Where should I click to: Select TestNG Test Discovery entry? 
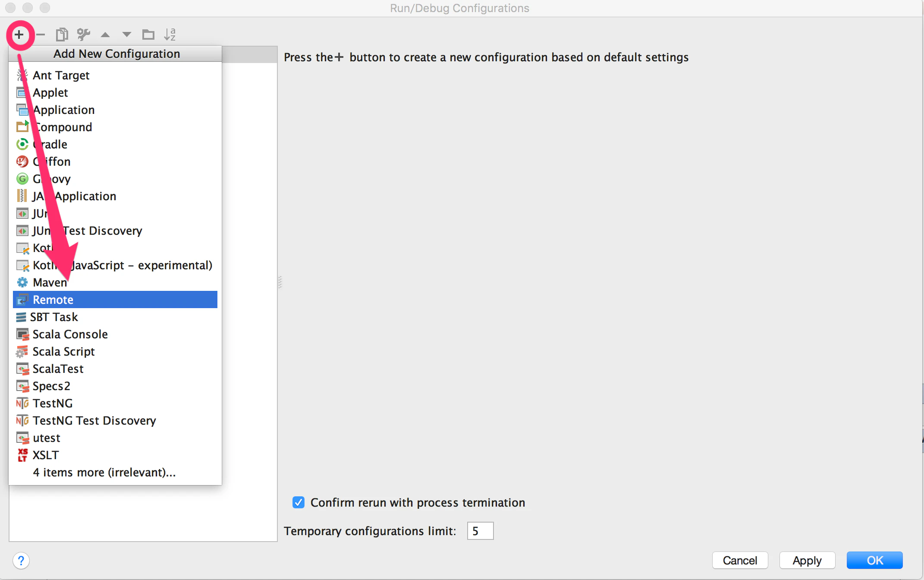pyautogui.click(x=115, y=420)
